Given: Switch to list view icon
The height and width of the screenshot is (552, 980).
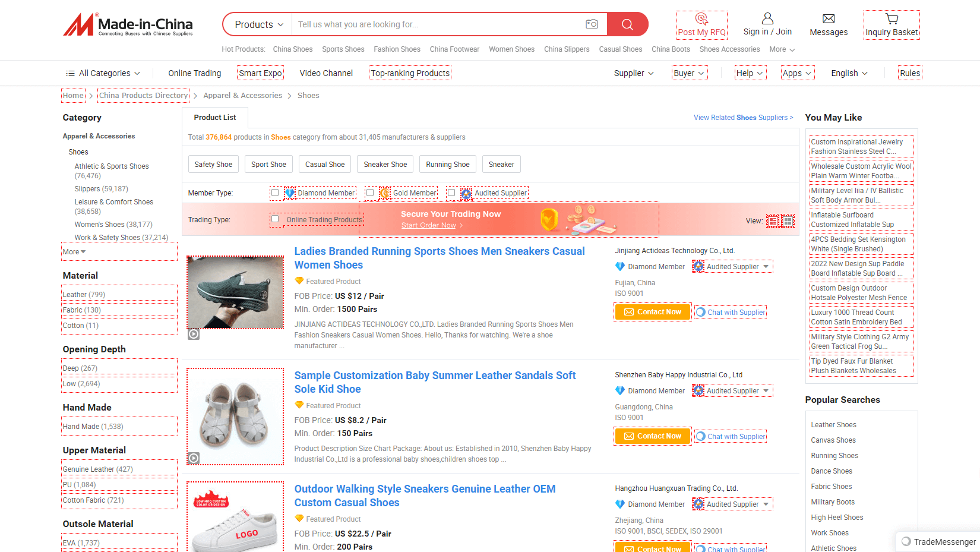Looking at the screenshot, I should (x=773, y=221).
